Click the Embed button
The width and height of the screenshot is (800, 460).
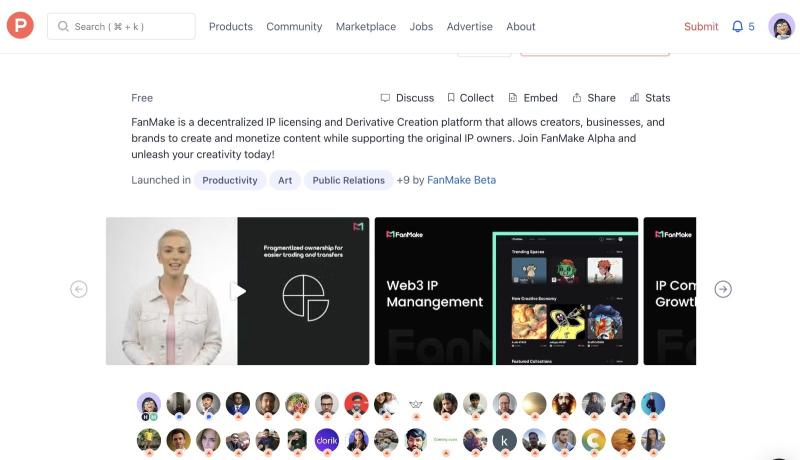coord(533,98)
